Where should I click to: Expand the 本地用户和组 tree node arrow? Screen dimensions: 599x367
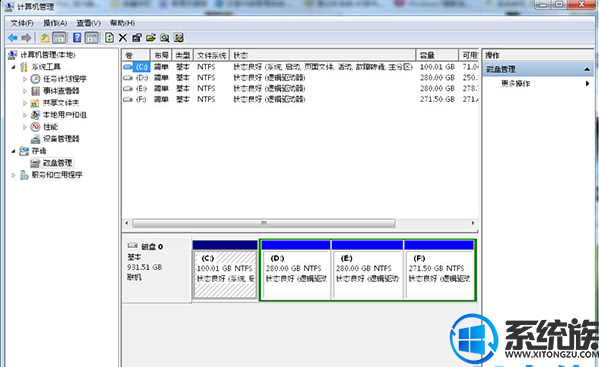pyautogui.click(x=24, y=115)
